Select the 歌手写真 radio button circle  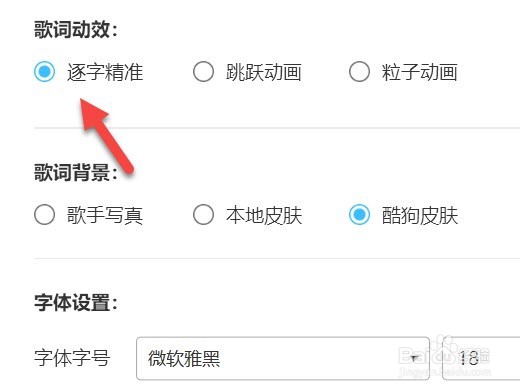click(45, 215)
